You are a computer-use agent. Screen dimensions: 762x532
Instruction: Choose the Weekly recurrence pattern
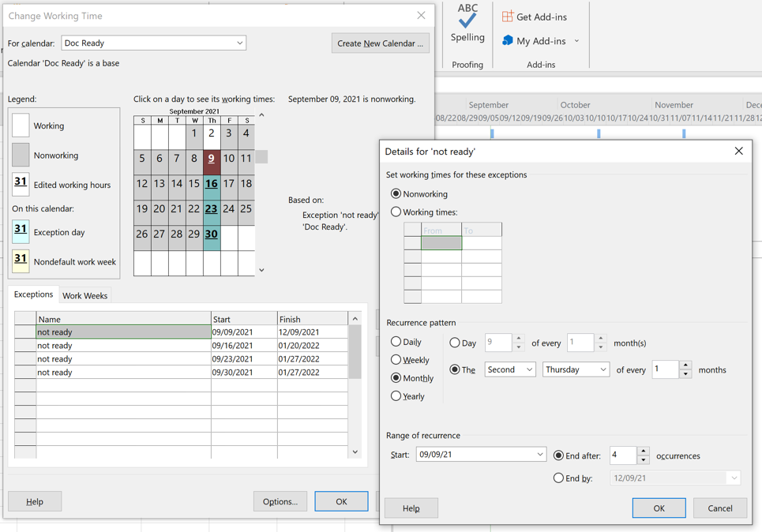pyautogui.click(x=396, y=359)
